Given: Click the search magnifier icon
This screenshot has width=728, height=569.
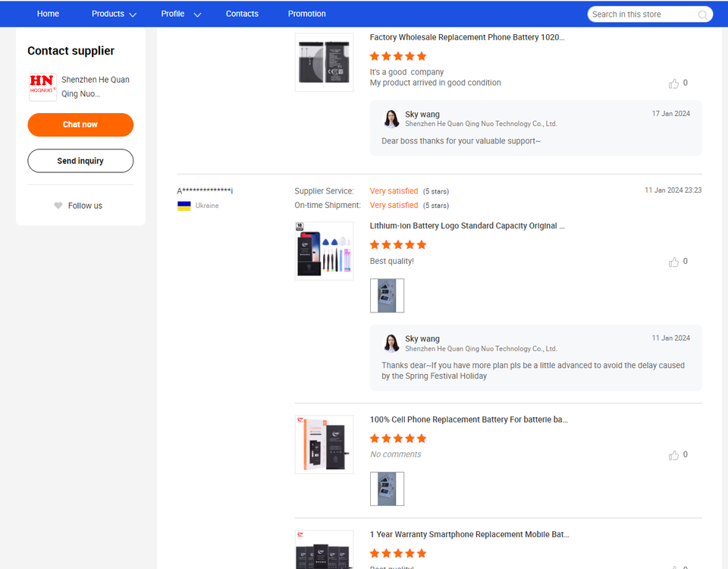Looking at the screenshot, I should (703, 14).
